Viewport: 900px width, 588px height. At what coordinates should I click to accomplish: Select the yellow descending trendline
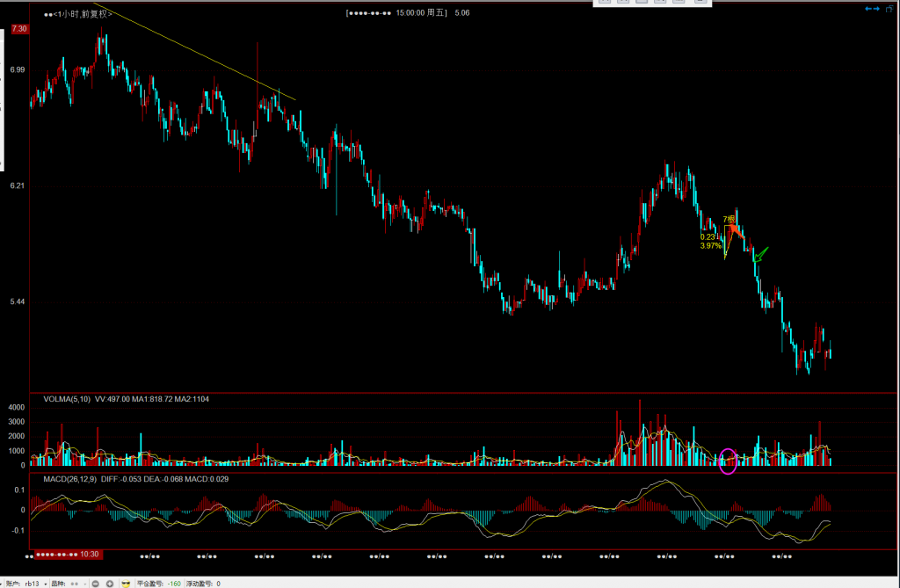[x=193, y=51]
